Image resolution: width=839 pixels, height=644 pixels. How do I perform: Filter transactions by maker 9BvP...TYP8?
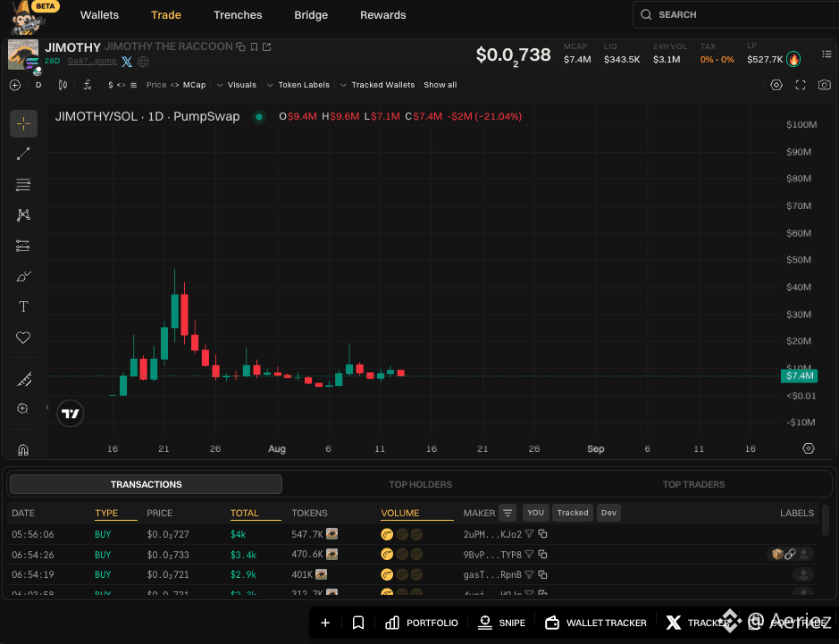[x=529, y=555]
